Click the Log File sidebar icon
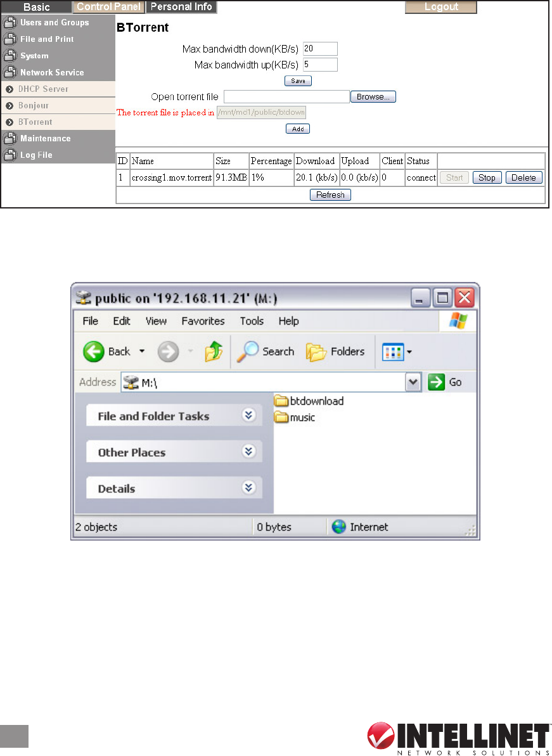552x756 pixels. click(10, 154)
